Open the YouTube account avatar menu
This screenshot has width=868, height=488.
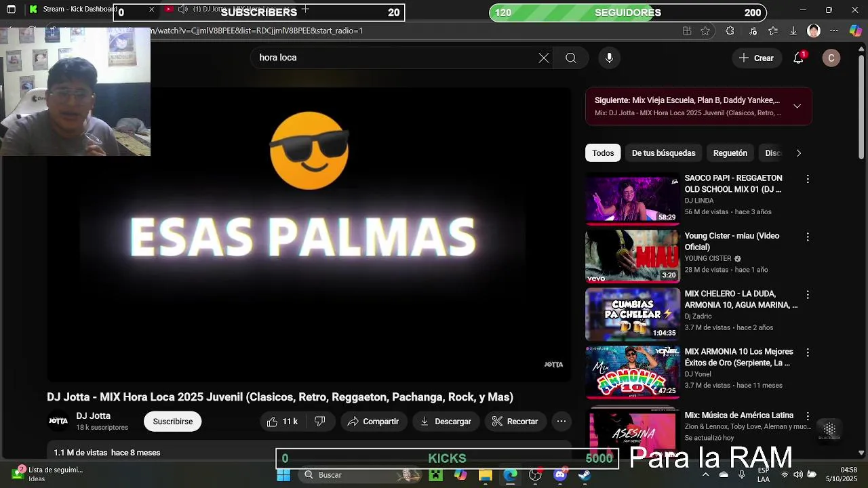click(831, 58)
